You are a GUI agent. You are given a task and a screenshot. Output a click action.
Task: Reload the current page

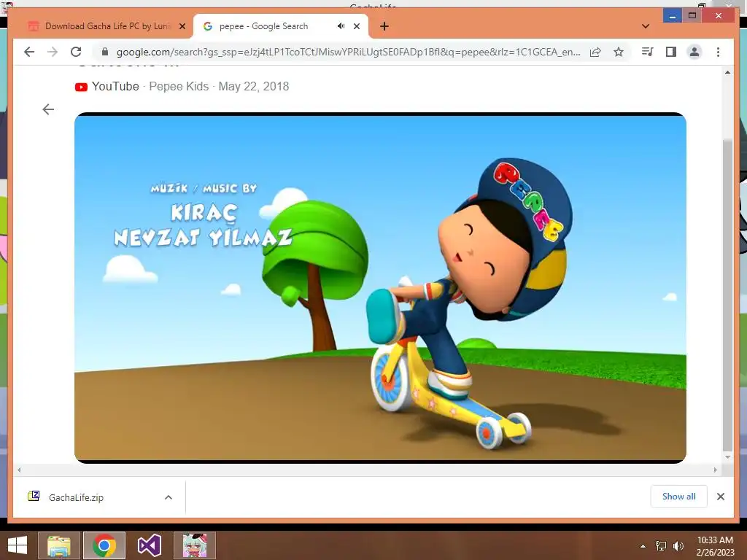76,52
